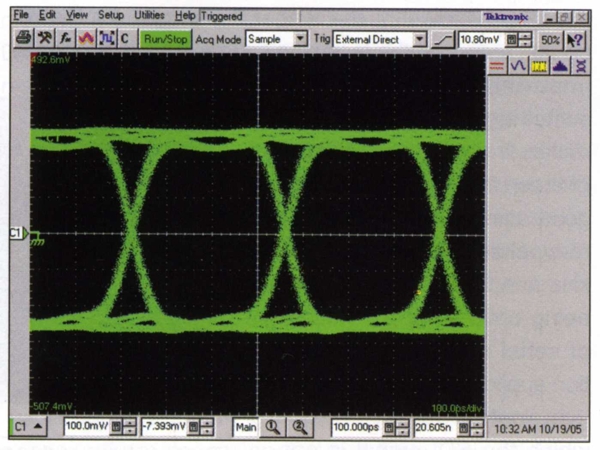Click the C clear data button

126,39
